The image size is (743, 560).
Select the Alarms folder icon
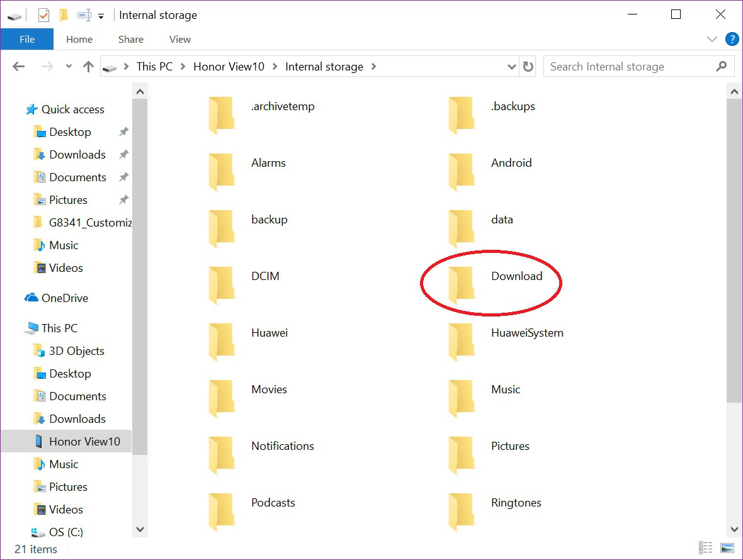tap(222, 172)
